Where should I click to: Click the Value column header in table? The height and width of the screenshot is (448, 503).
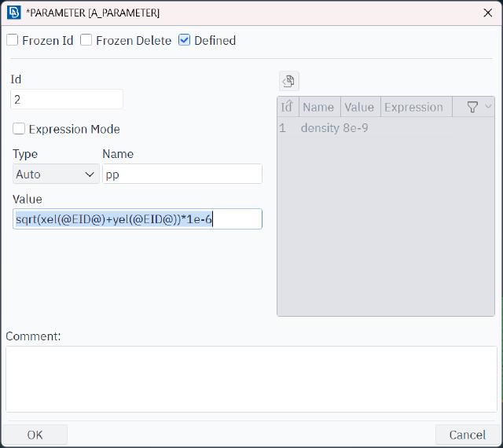359,107
